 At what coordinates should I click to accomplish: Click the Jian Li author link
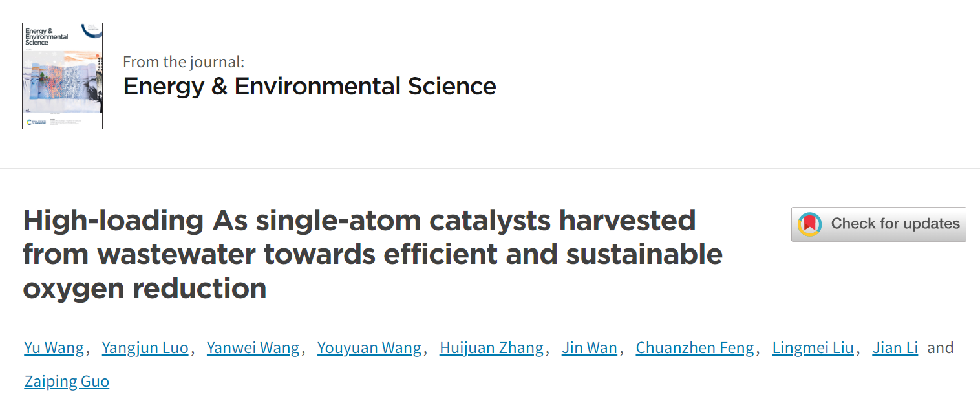[x=895, y=348]
